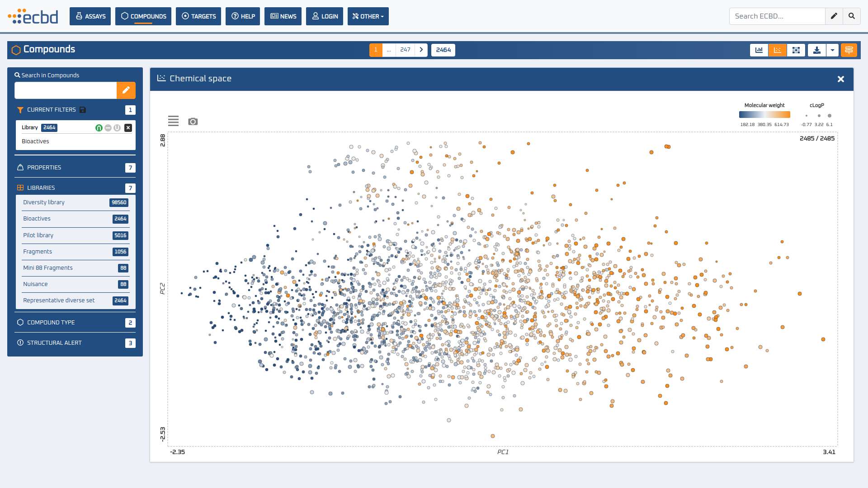This screenshot has height=488, width=868.
Task: Open the chart hamburger menu
Action: (x=173, y=121)
